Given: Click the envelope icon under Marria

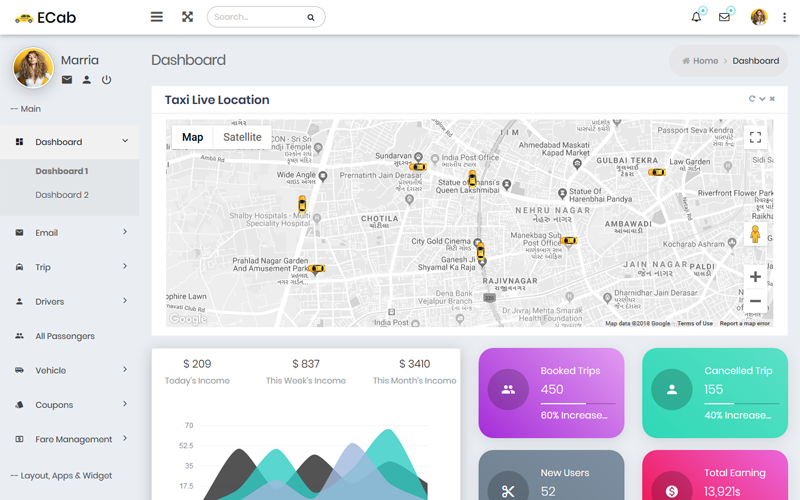Looking at the screenshot, I should [67, 80].
